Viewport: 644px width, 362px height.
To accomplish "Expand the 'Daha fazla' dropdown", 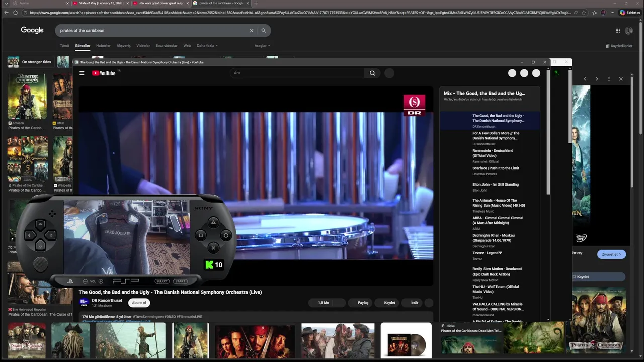I will pyautogui.click(x=207, y=46).
